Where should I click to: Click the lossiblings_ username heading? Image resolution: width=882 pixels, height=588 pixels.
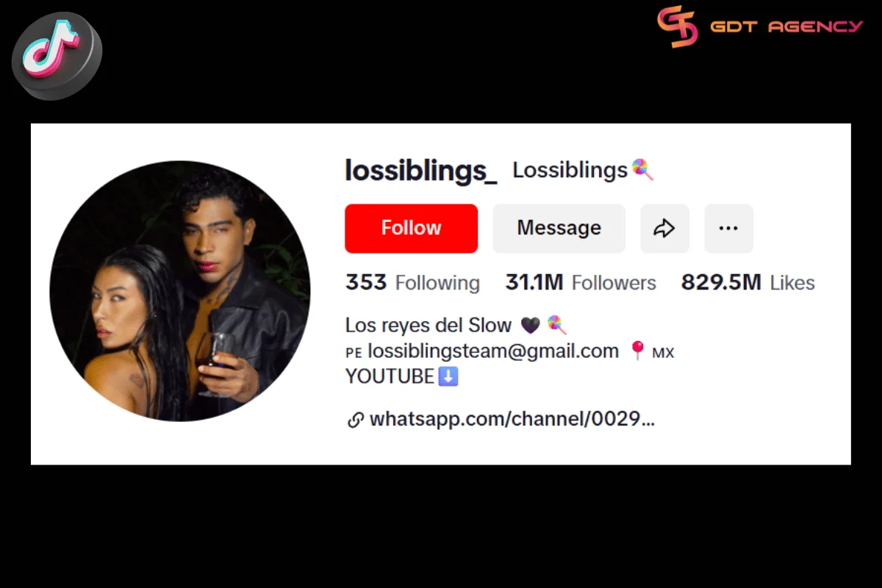(421, 171)
